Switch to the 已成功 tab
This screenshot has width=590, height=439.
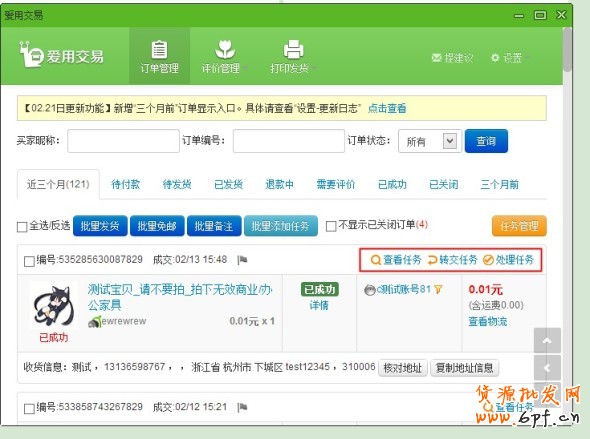[392, 184]
